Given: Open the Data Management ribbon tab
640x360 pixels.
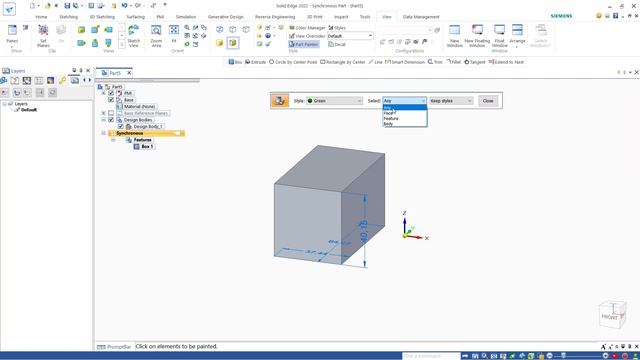Looking at the screenshot, I should pyautogui.click(x=421, y=17).
